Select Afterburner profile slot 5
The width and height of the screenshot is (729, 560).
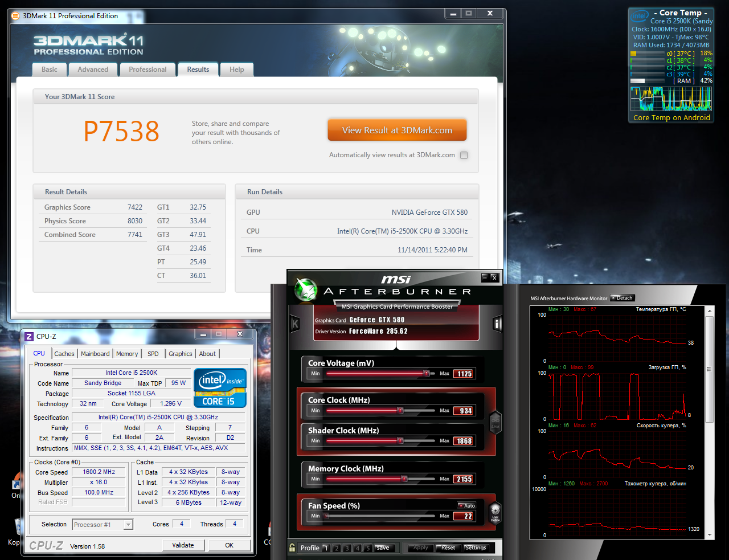pos(368,548)
